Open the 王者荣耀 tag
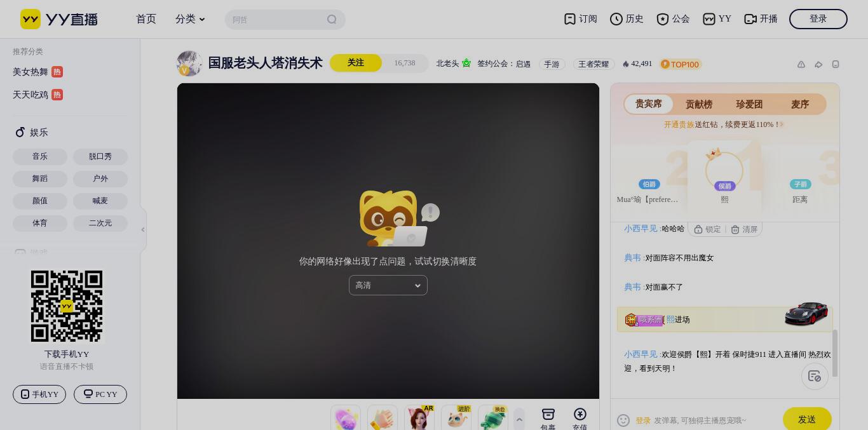This screenshot has height=430, width=868. 593,64
